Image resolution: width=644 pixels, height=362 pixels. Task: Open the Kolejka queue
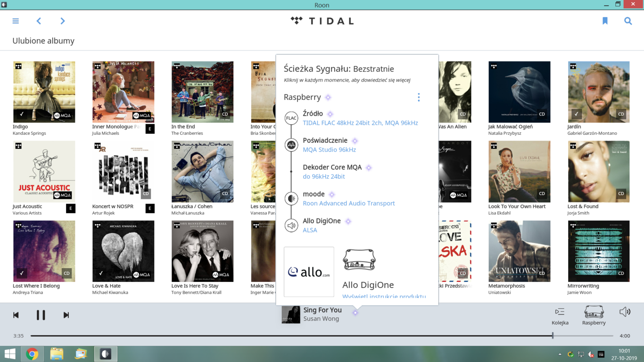(x=560, y=316)
